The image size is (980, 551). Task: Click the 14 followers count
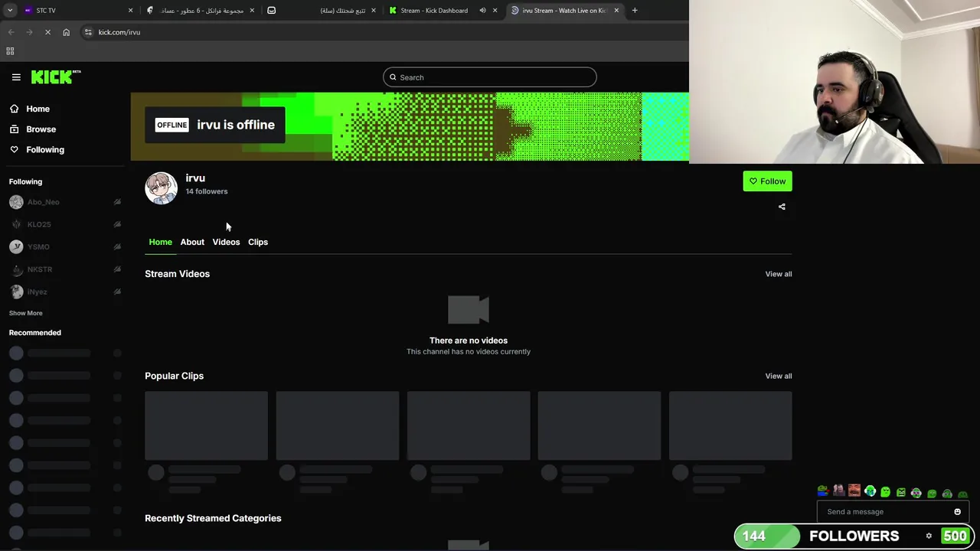tap(206, 191)
